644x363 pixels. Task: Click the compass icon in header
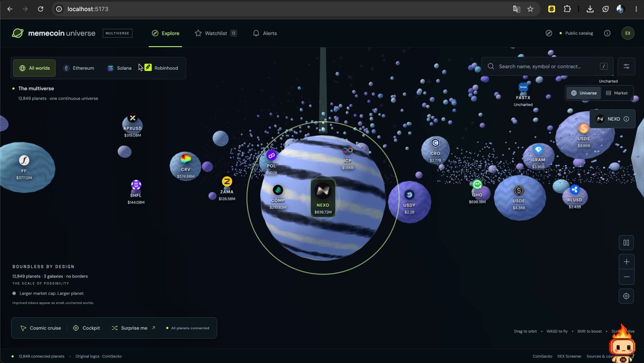(548, 33)
